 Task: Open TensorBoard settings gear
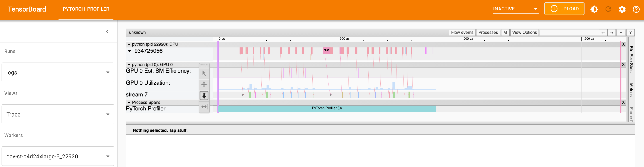622,9
